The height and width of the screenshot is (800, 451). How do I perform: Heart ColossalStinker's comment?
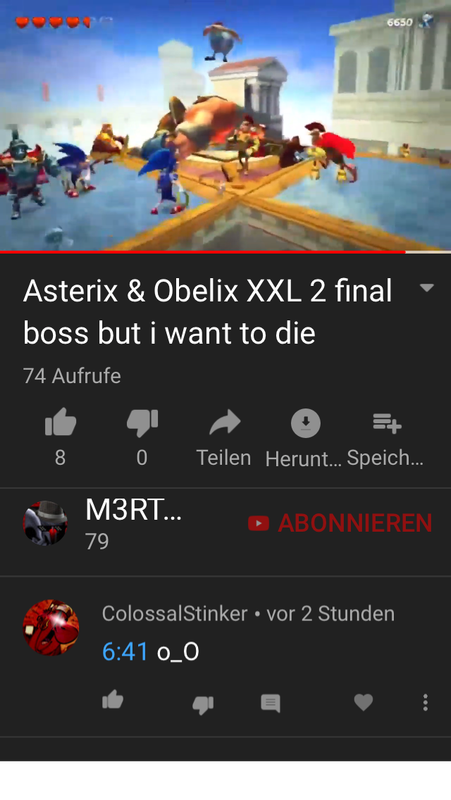point(363,703)
